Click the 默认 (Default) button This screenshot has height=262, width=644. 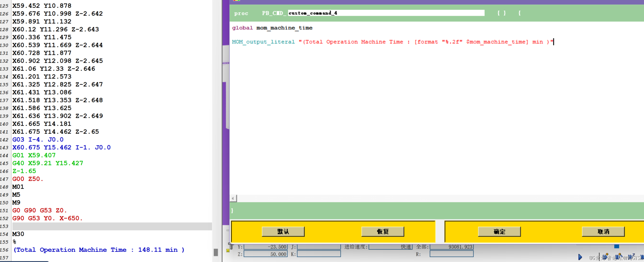coord(283,232)
